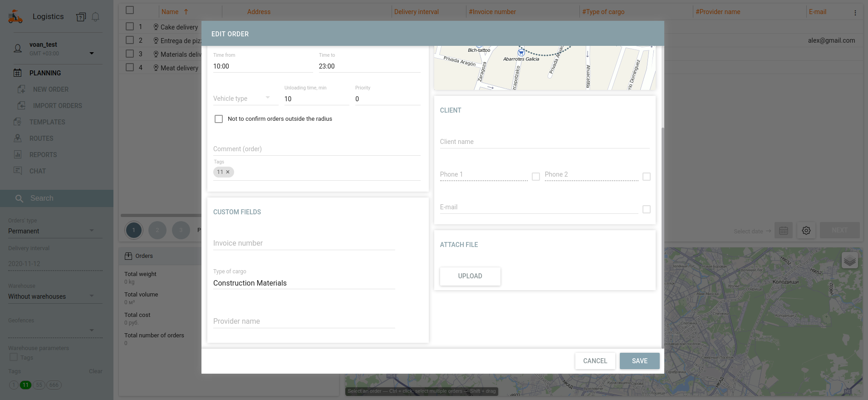This screenshot has height=400, width=868.
Task: Click the Invoice number field
Action: click(x=304, y=243)
